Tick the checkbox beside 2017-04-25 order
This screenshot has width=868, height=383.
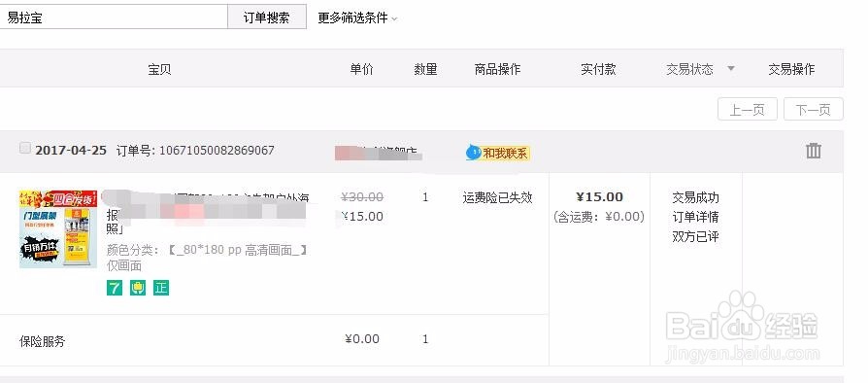[25, 148]
